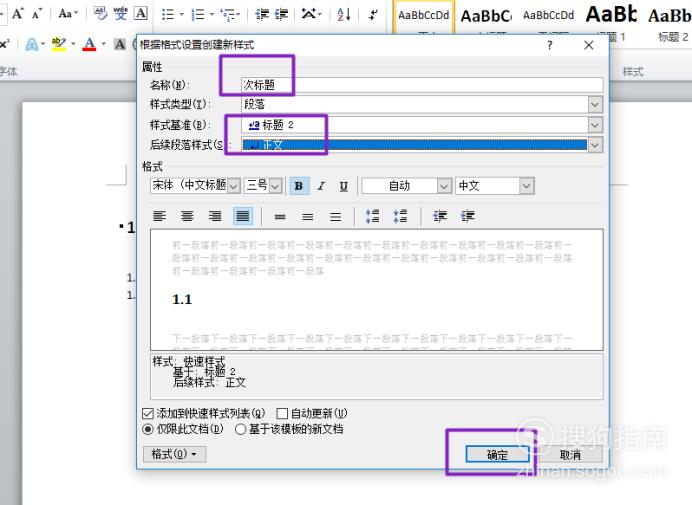Increase paragraph spacing in dialog
The width and height of the screenshot is (692, 505).
[x=372, y=216]
